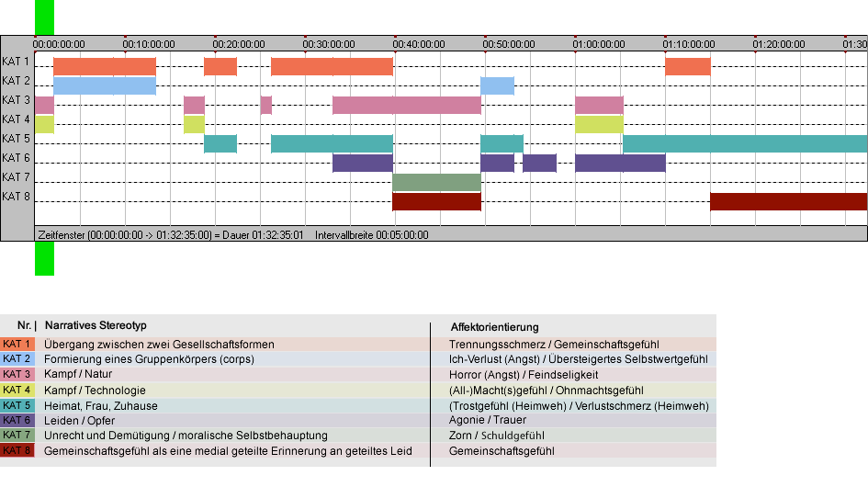Click 'Unrecht und Demütigung / moralische Selbstbehauptung' entry
This screenshot has width=868, height=487.
186,436
